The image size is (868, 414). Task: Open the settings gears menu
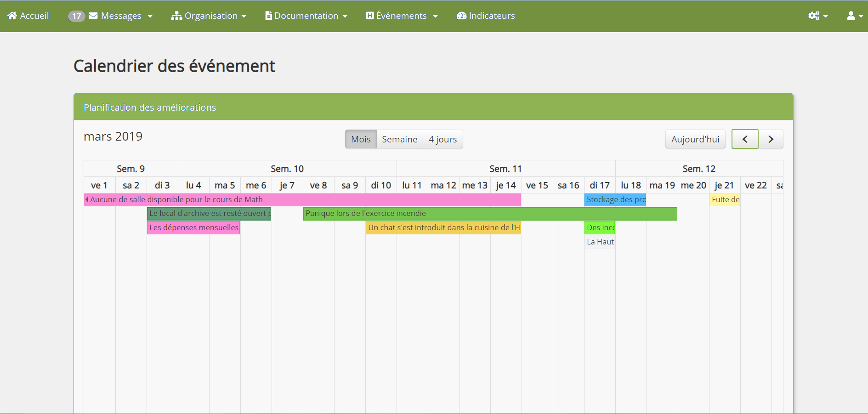tap(814, 16)
